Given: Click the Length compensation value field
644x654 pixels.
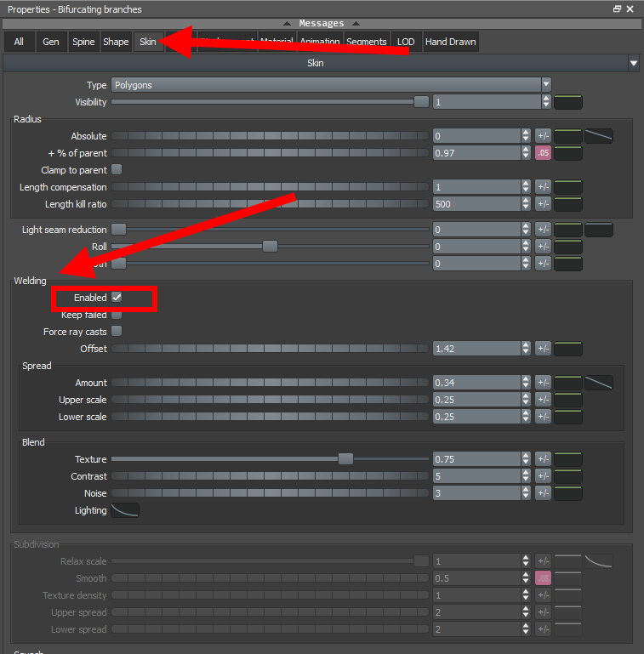Looking at the screenshot, I should point(476,187).
